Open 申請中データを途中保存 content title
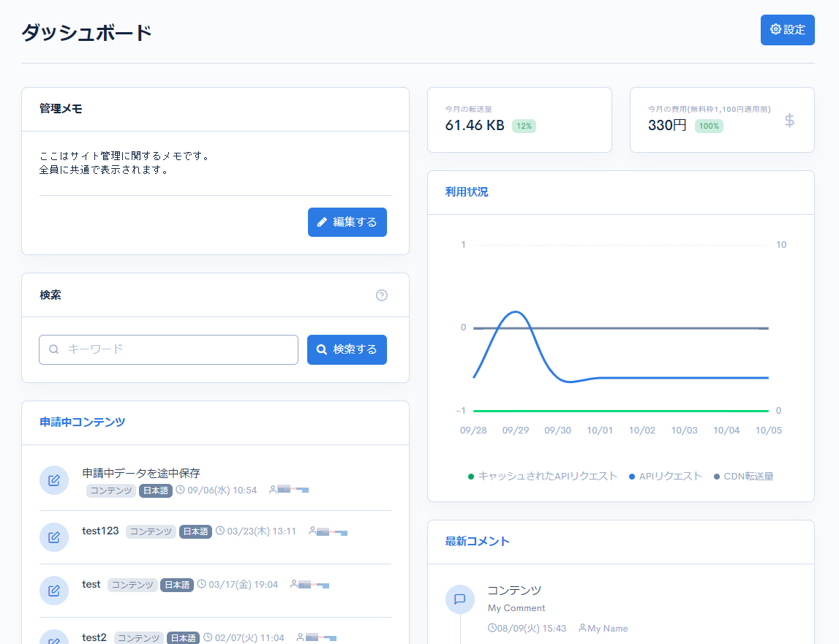 141,473
